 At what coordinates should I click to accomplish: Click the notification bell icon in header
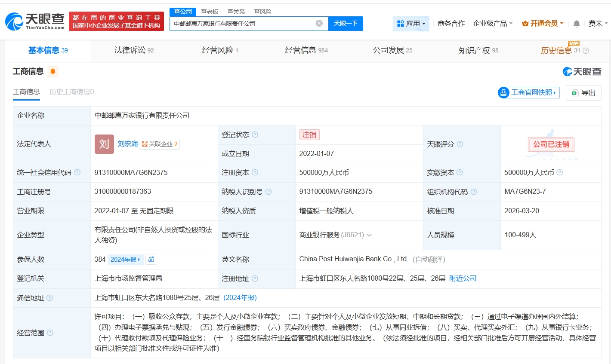577,24
